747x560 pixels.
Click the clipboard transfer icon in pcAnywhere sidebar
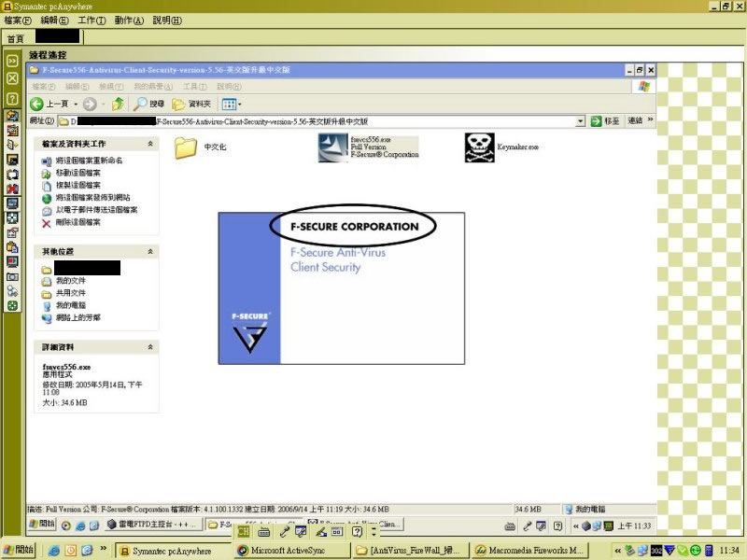point(12,247)
